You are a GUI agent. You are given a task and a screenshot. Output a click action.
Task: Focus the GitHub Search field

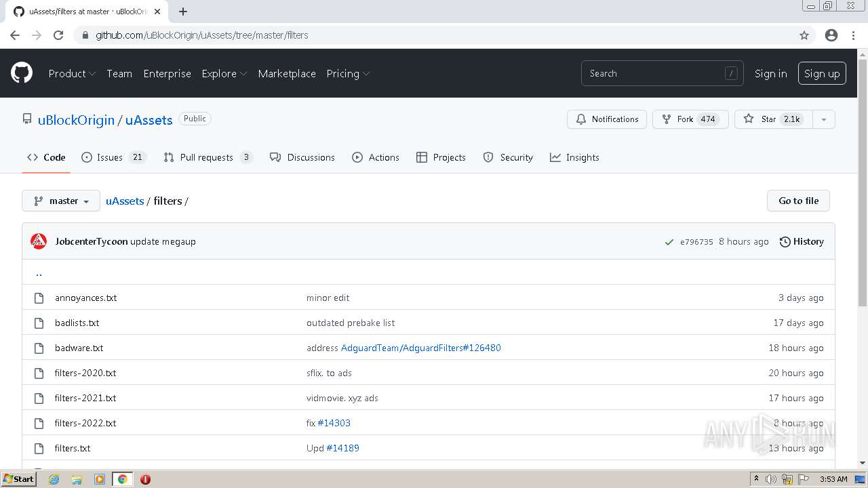tap(662, 73)
